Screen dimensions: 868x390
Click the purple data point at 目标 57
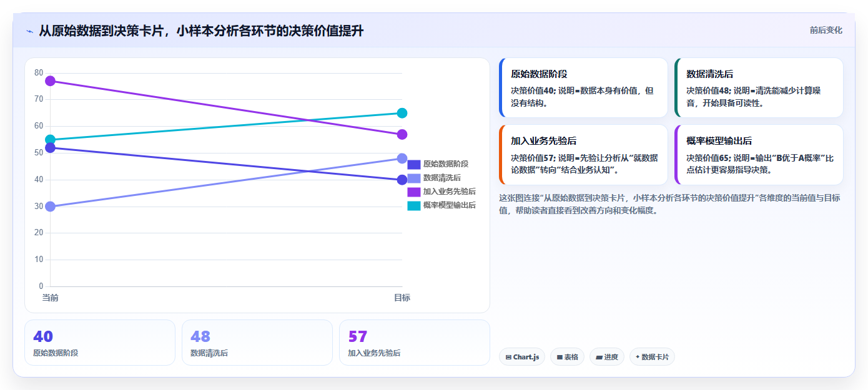tap(402, 135)
